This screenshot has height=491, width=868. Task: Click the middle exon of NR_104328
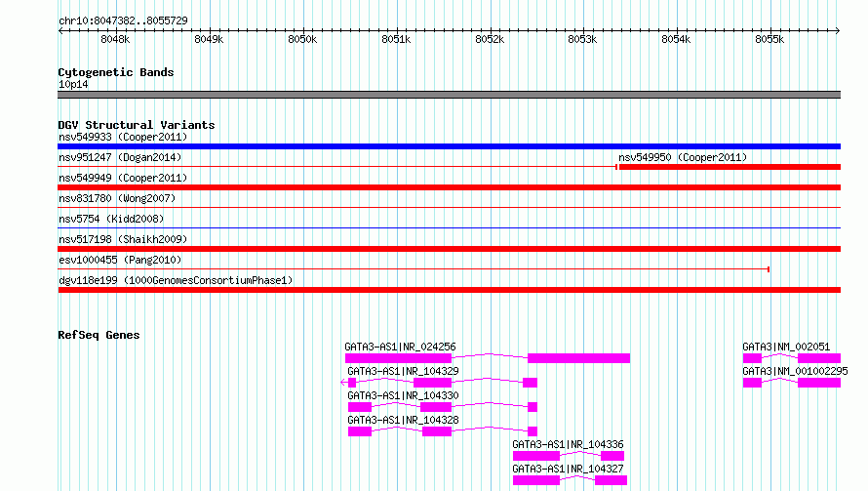[437, 431]
